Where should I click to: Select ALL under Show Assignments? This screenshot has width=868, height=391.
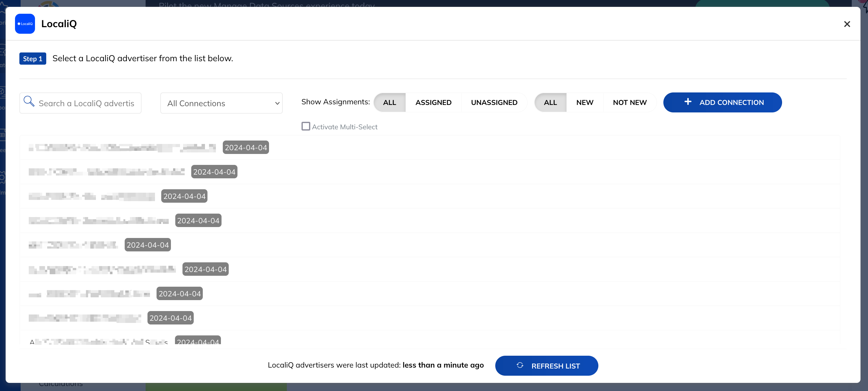pyautogui.click(x=390, y=102)
